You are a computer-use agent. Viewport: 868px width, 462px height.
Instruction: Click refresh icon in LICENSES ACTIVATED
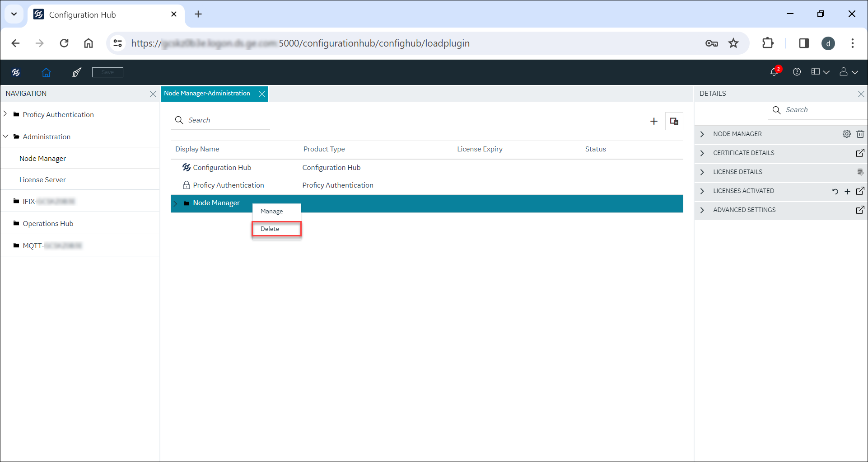pos(835,191)
